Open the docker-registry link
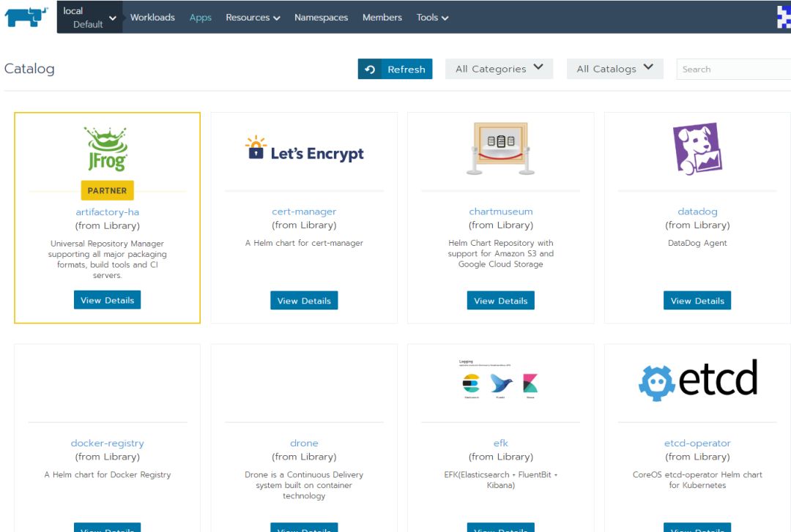Image resolution: width=791 pixels, height=532 pixels. tap(108, 443)
